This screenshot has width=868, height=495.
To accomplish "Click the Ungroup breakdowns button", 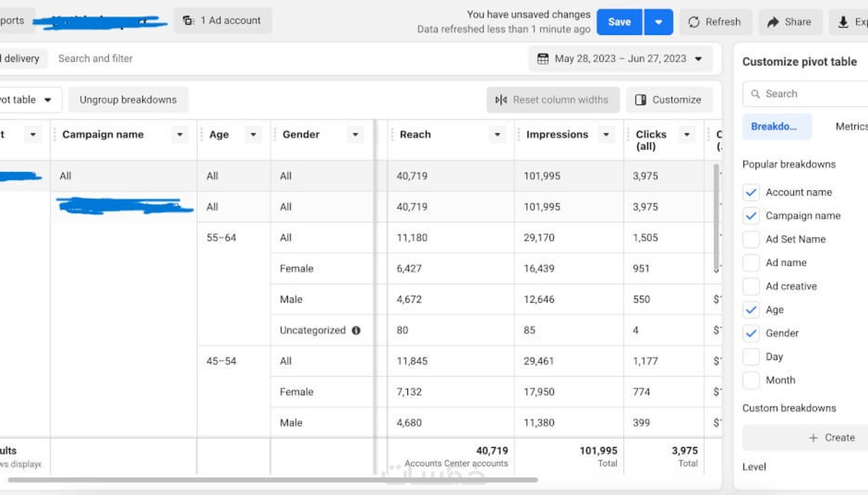I will tap(128, 100).
